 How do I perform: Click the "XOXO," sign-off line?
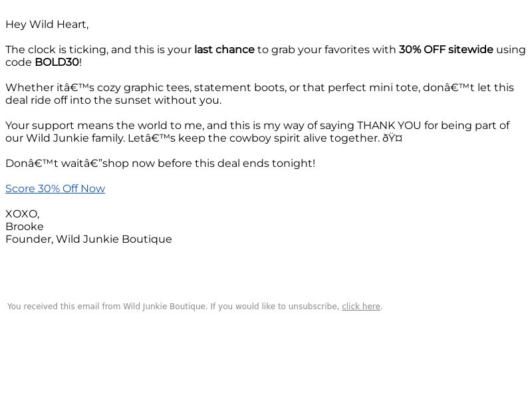coord(23,214)
